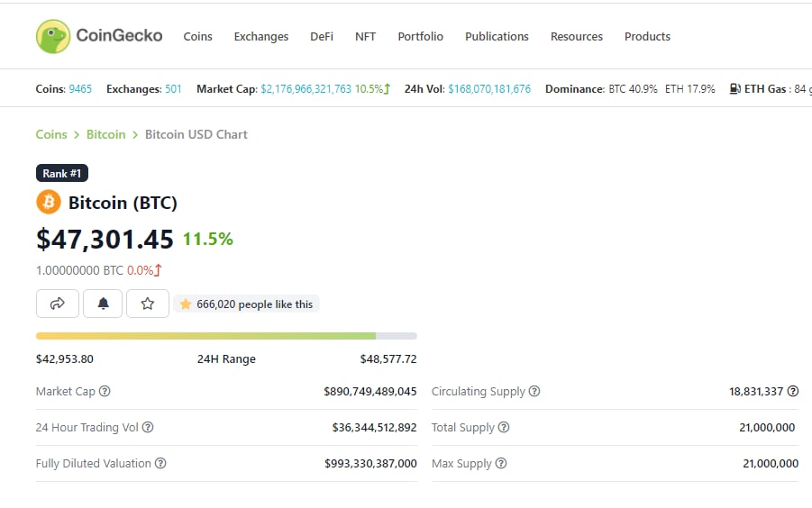Image resolution: width=812 pixels, height=508 pixels.
Task: Open the NFT menu
Action: [x=365, y=37]
